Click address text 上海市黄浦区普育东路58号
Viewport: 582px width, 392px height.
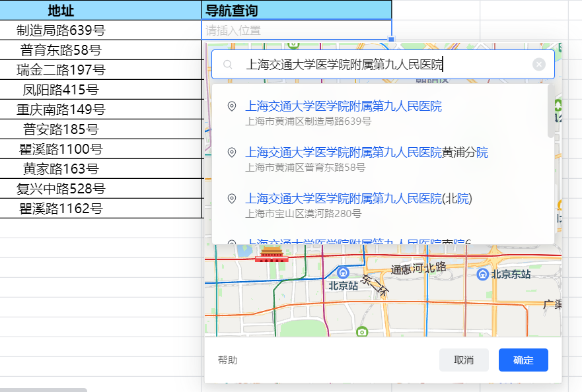(x=305, y=168)
